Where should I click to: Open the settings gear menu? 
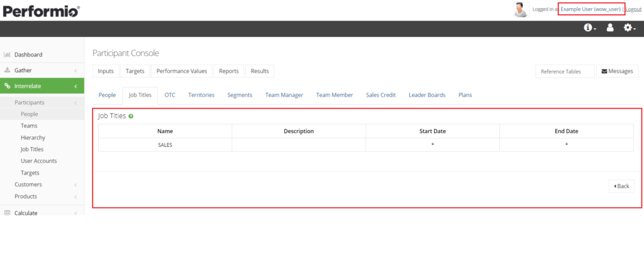coord(629,28)
